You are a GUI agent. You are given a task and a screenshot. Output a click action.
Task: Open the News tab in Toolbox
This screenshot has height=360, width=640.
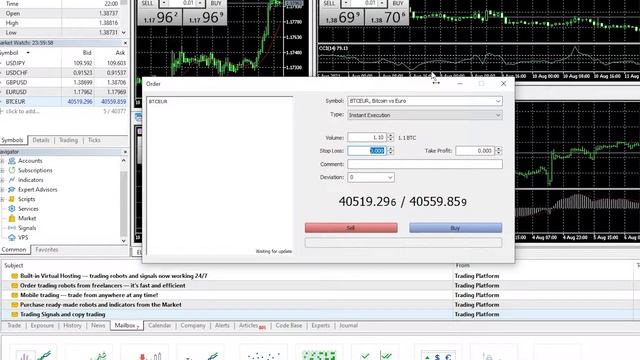98,326
